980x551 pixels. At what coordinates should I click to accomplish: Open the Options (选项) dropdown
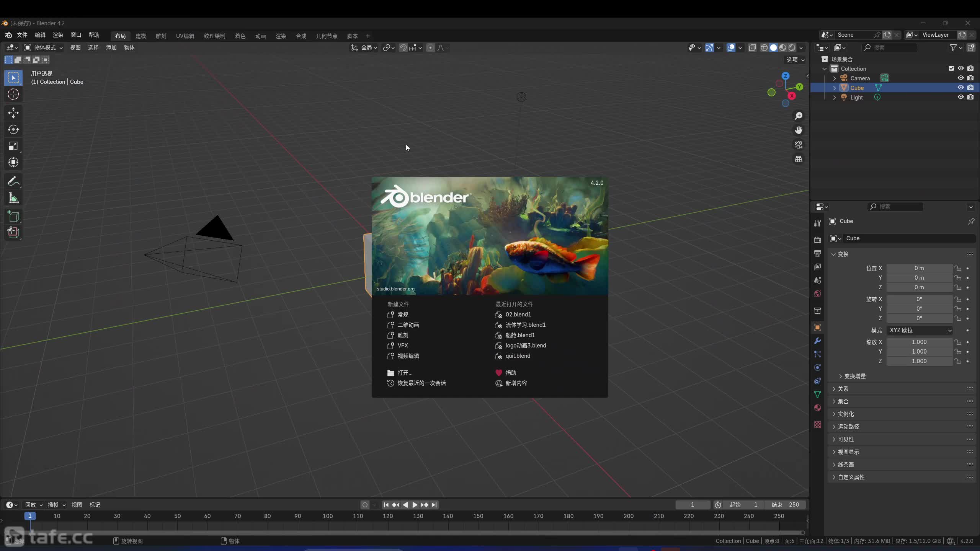point(795,60)
